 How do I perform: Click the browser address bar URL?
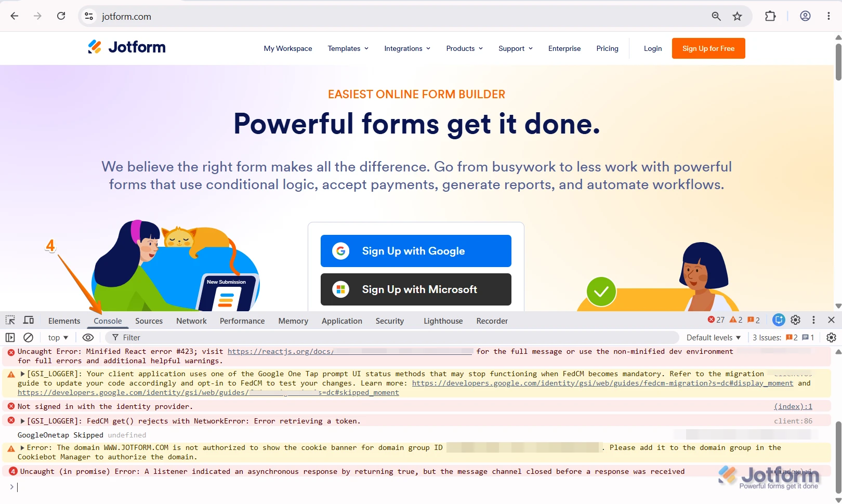pos(126,17)
